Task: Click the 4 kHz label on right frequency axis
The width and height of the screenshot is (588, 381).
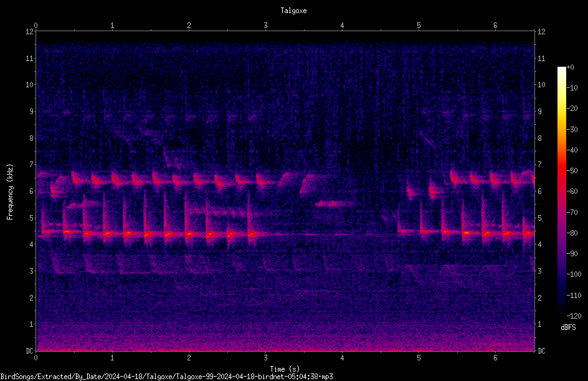Action: coord(539,244)
